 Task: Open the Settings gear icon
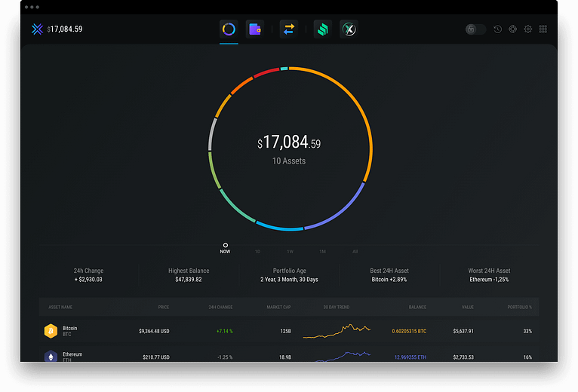(x=528, y=29)
